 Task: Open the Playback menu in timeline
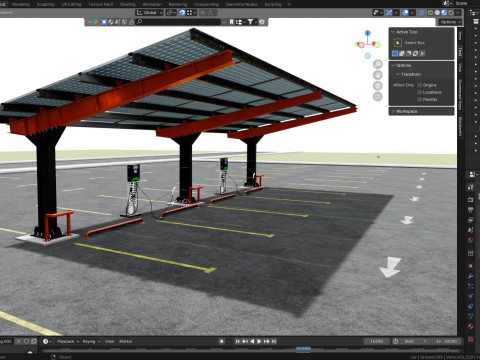[x=68, y=342]
